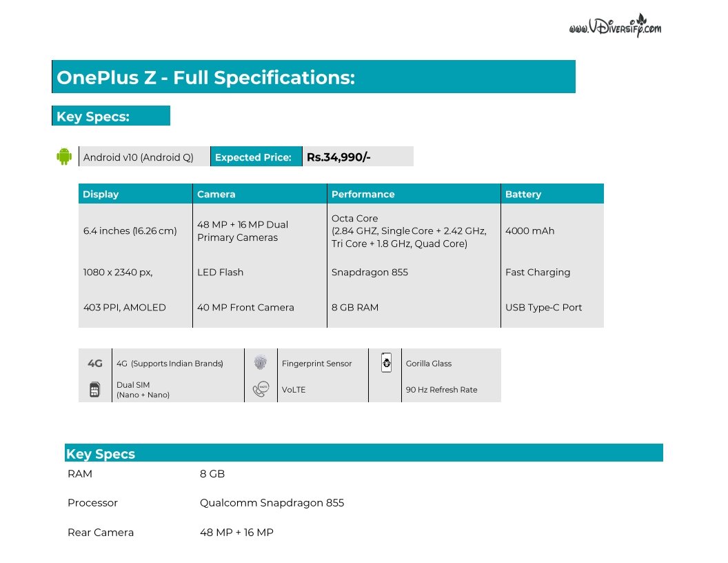
Task: Click the 8 GB value in the RAM row
Action: (x=212, y=474)
